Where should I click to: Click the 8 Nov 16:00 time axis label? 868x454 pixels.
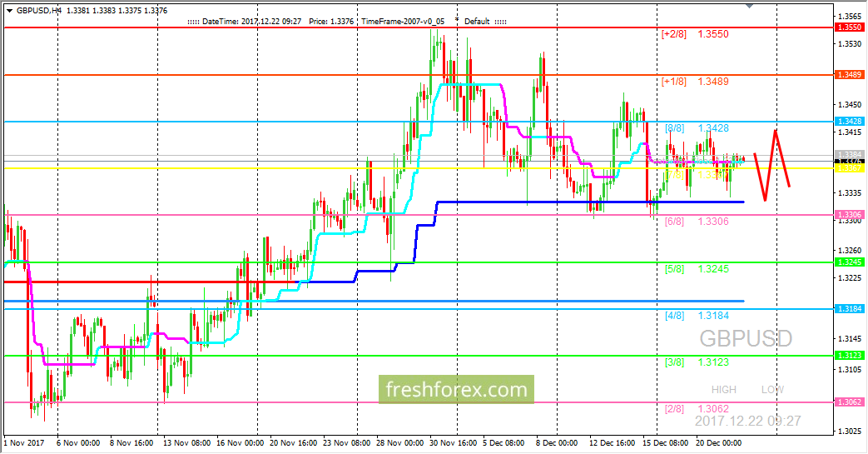(131, 443)
